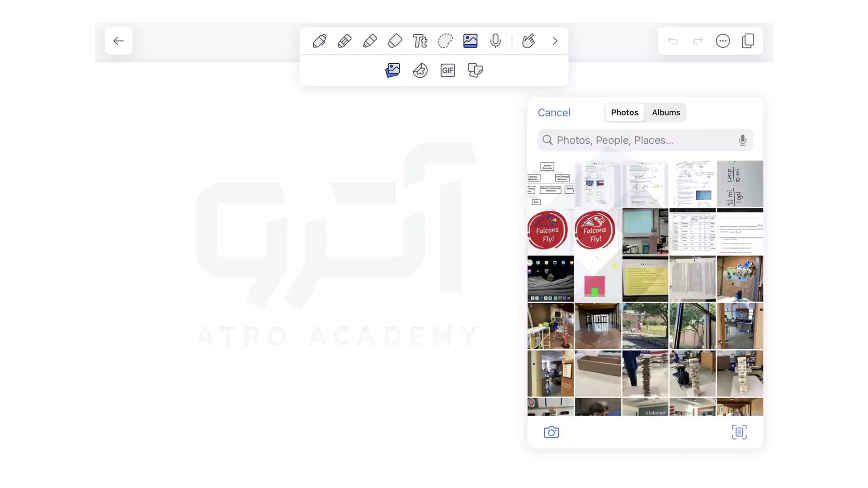The width and height of the screenshot is (868, 488).
Task: Open the more options ellipsis menu
Action: coord(723,41)
